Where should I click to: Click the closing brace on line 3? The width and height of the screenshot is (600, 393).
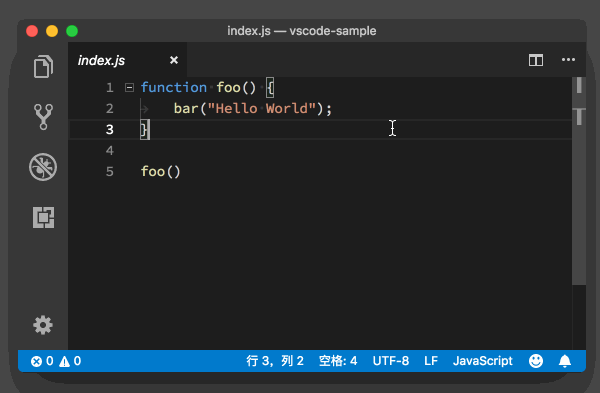144,130
